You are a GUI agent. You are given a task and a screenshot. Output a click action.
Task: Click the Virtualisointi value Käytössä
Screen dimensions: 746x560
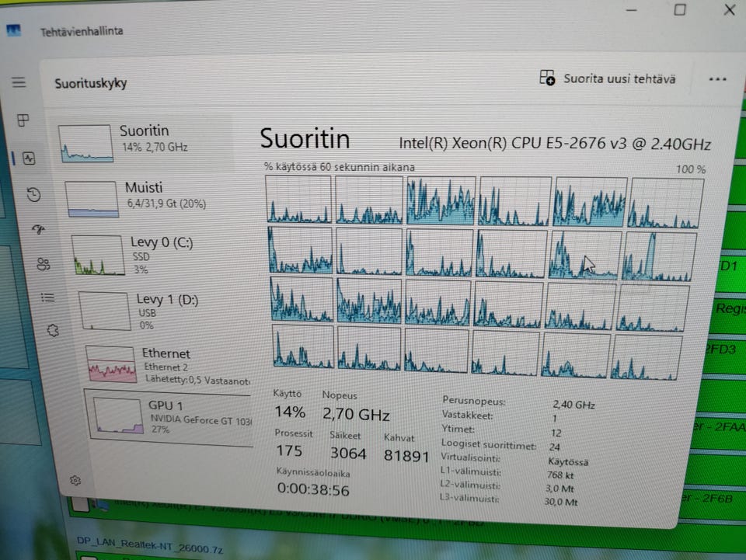pos(568,461)
